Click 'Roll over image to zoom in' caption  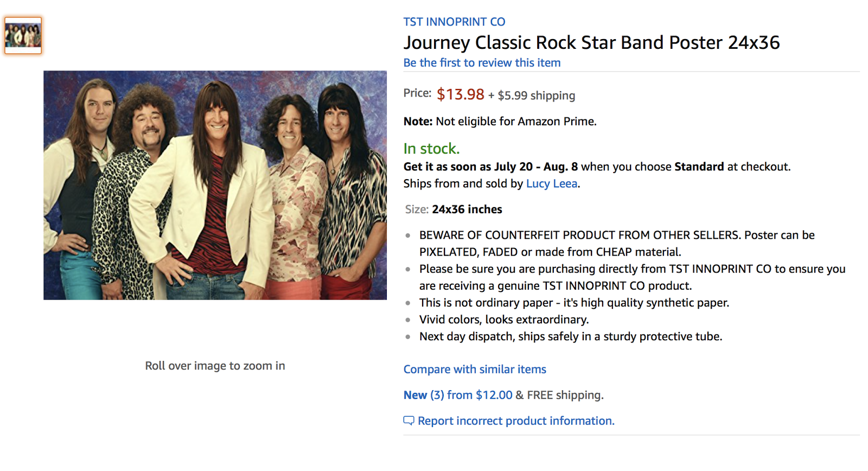pyautogui.click(x=215, y=366)
